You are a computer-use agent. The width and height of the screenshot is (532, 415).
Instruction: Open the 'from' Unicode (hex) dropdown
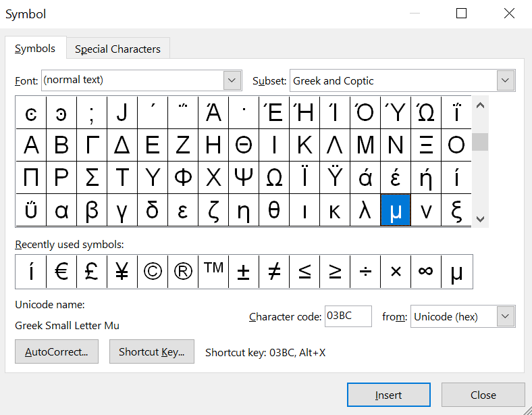(x=506, y=316)
